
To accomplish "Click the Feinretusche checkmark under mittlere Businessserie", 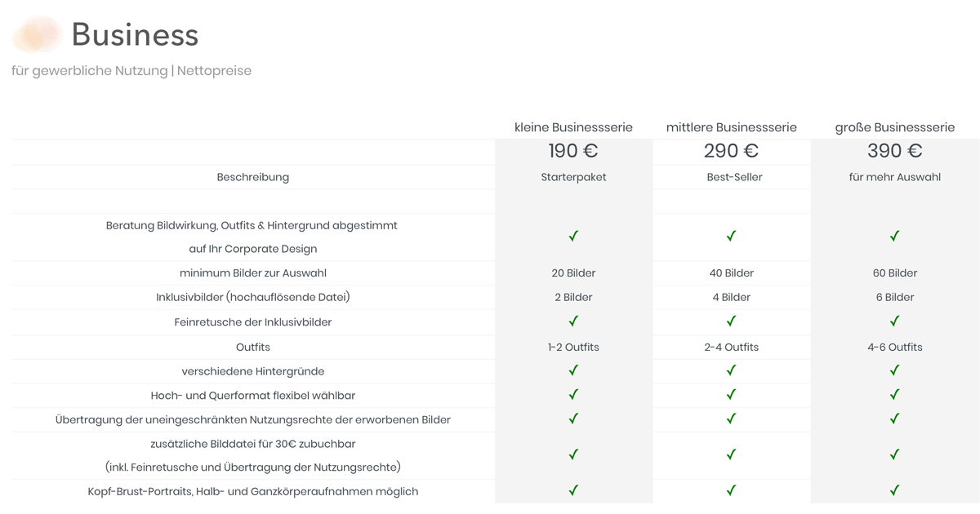I will tap(731, 321).
